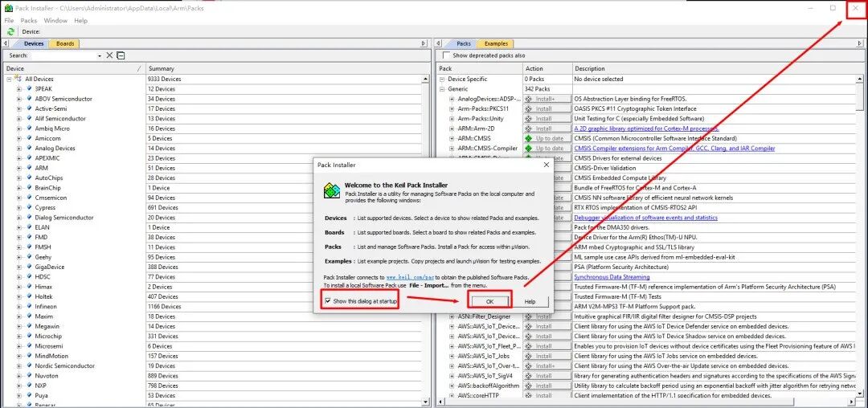
Task: Switch to the Boards tab
Action: [x=65, y=43]
